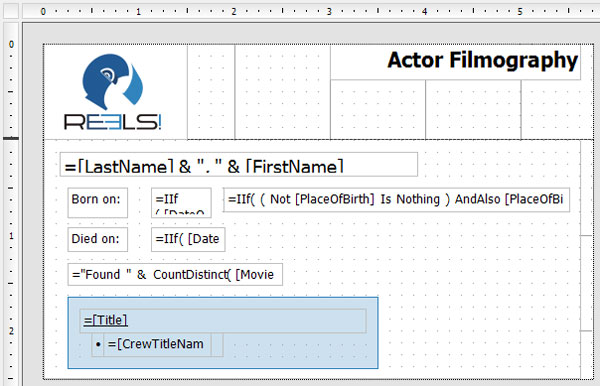Select the =IIf box beside Born on
The image size is (600, 386).
click(x=181, y=202)
